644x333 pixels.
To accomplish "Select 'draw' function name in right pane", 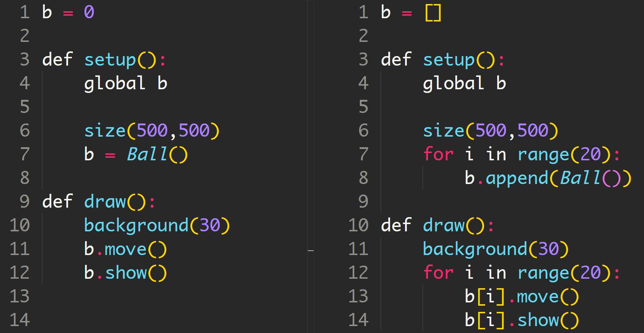I will coord(444,226).
